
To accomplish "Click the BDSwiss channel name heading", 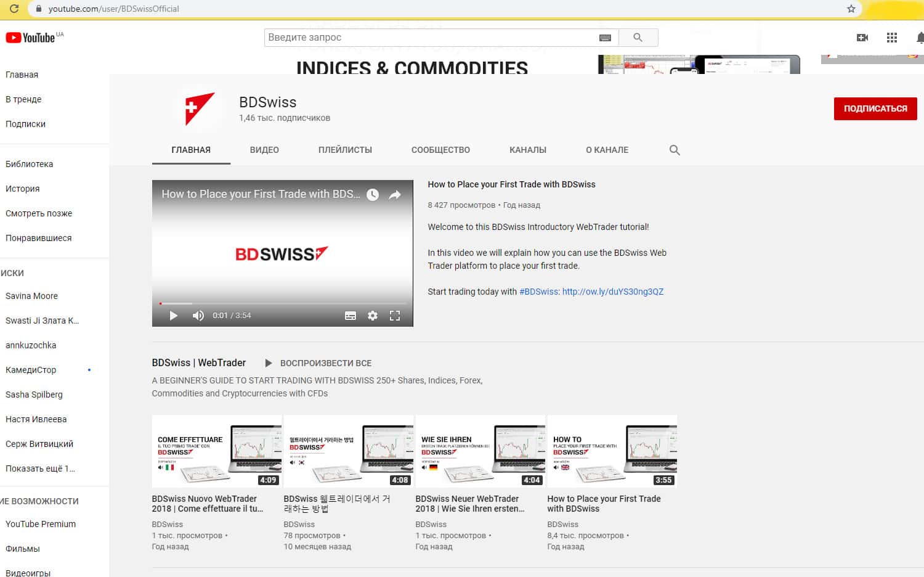I will [268, 102].
